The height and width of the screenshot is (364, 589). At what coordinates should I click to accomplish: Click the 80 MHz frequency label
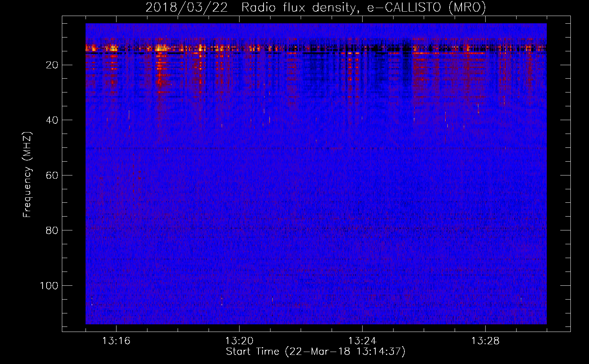[x=52, y=230]
